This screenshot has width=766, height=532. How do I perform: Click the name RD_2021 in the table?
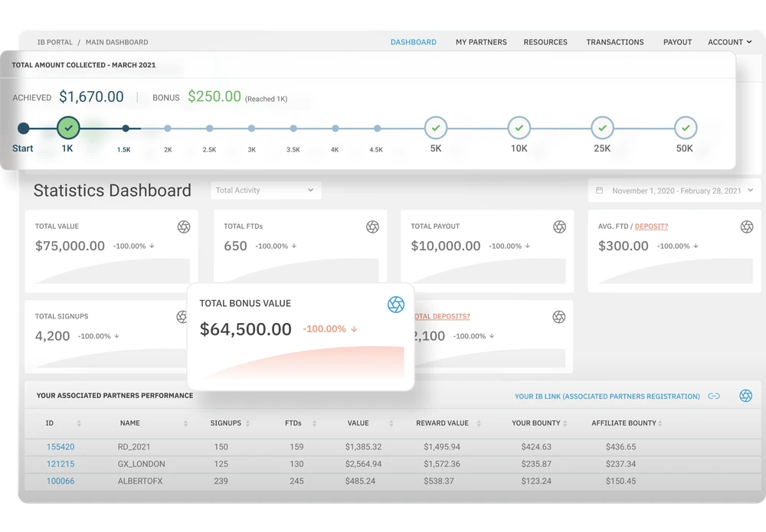(134, 446)
